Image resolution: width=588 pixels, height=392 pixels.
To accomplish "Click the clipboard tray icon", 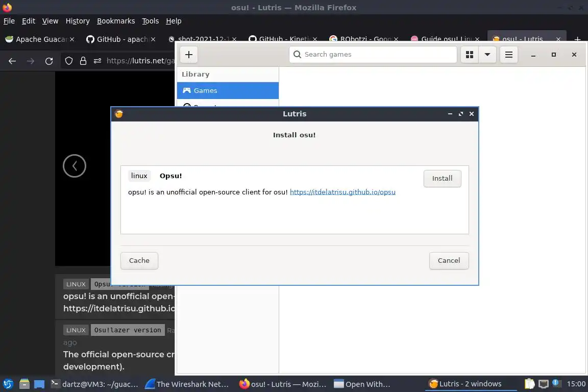I will click(529, 384).
